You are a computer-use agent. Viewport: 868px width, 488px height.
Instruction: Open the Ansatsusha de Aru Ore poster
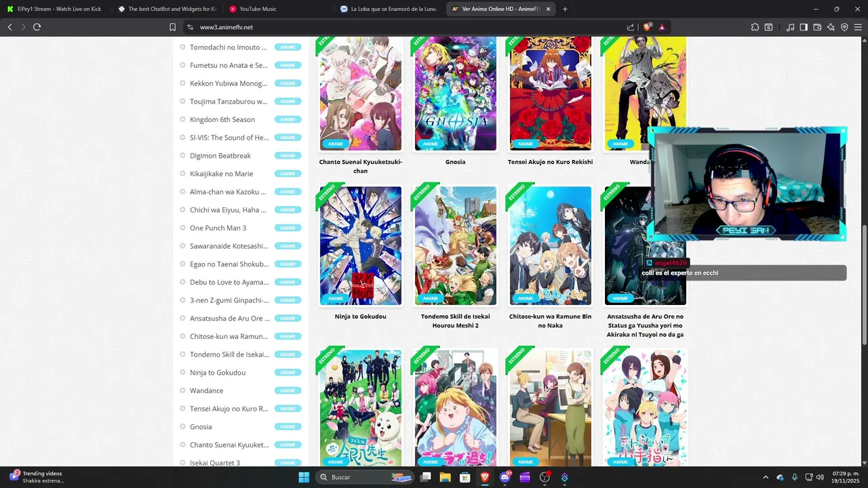pyautogui.click(x=646, y=246)
